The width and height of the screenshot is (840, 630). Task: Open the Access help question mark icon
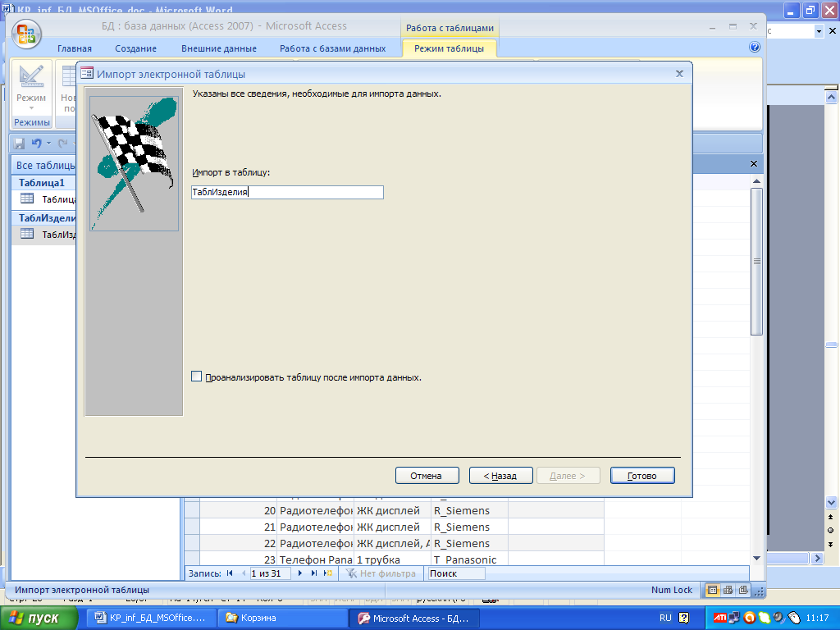point(755,47)
